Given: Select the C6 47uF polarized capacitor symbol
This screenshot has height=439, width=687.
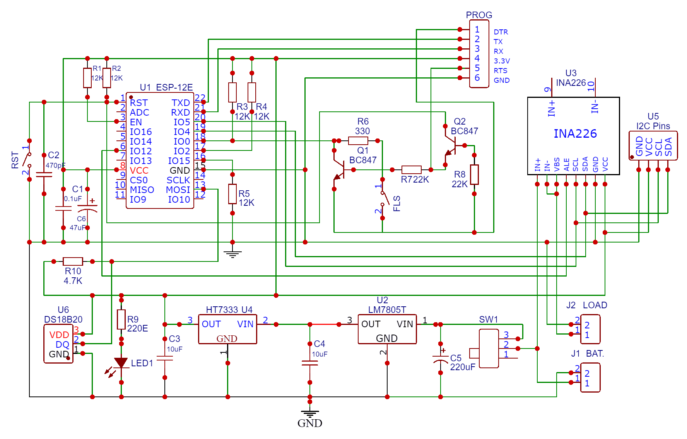Looking at the screenshot, I should 87,207.
